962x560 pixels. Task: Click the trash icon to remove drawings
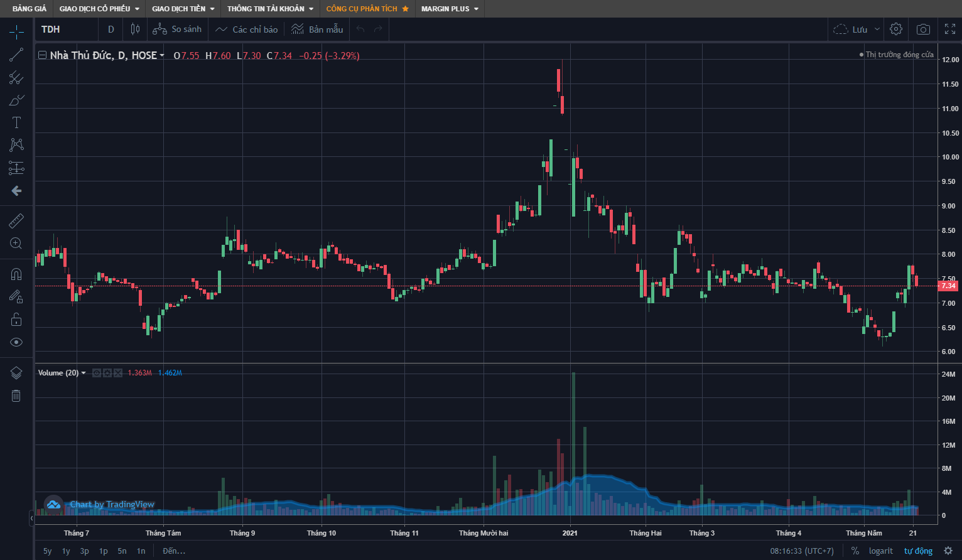[16, 396]
